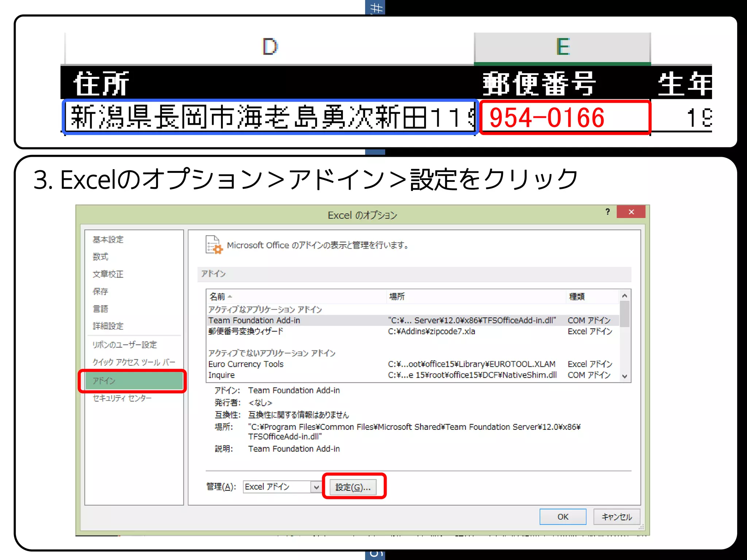
Task: Select the Inquire add-in row
Action: coord(413,375)
